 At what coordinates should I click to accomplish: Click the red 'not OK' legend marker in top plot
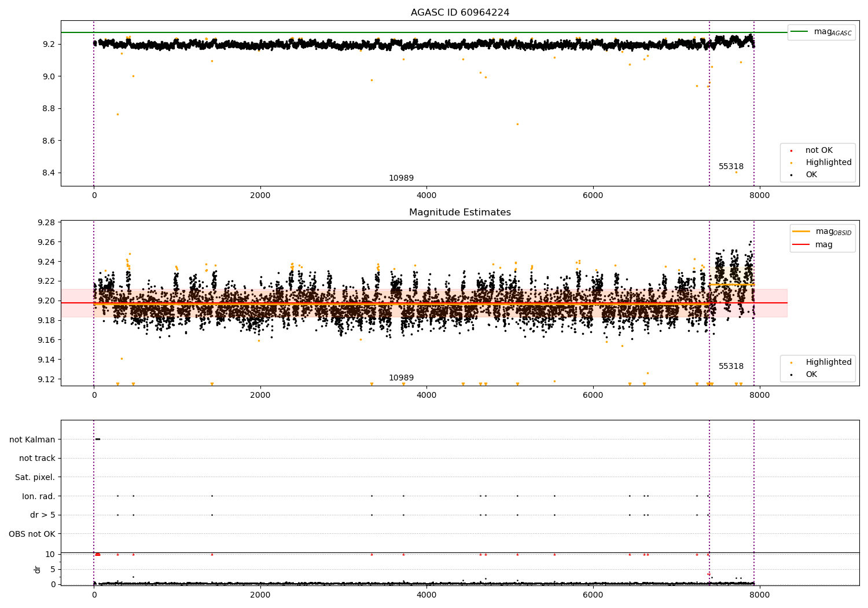[x=791, y=151]
